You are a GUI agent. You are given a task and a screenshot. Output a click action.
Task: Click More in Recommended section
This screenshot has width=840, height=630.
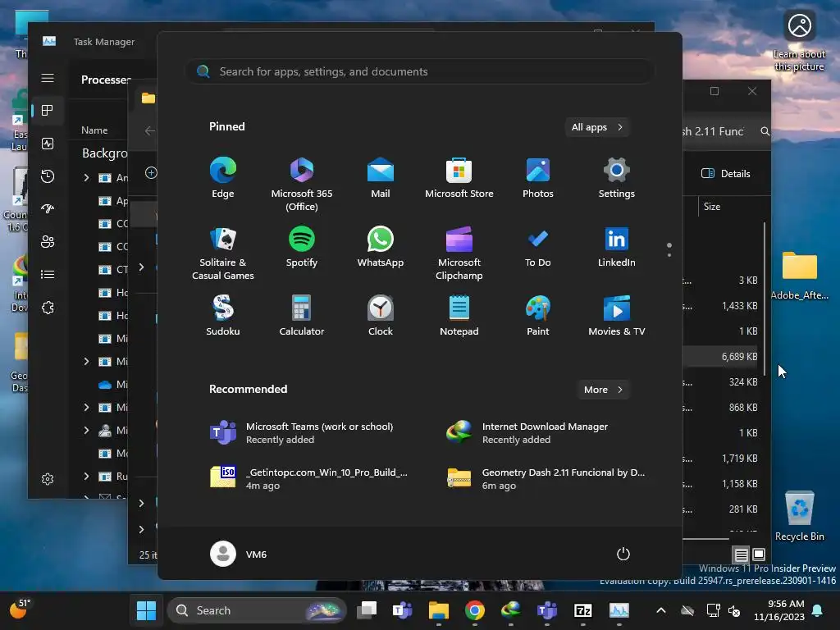coord(603,390)
